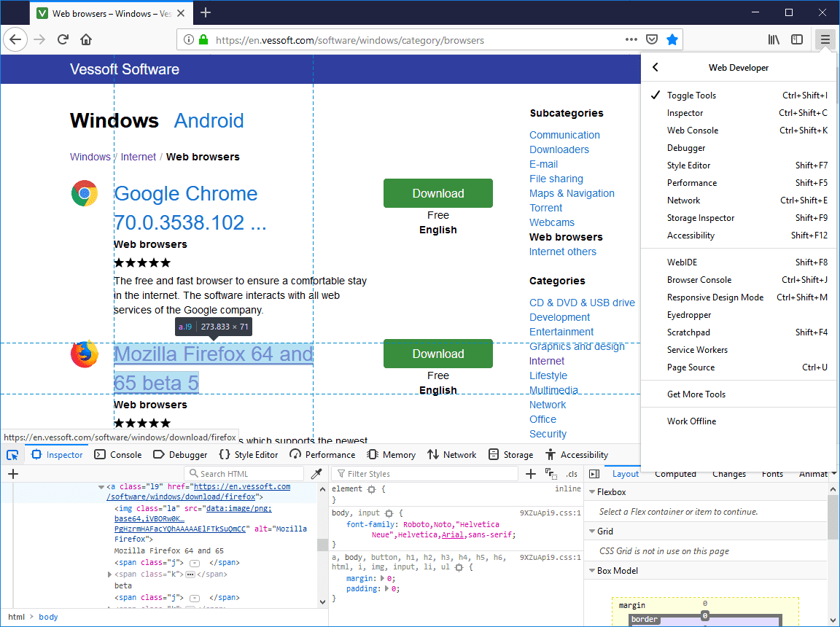Download Mozilla Firefox with its green button
Viewport: 840px width, 627px height.
[x=438, y=354]
